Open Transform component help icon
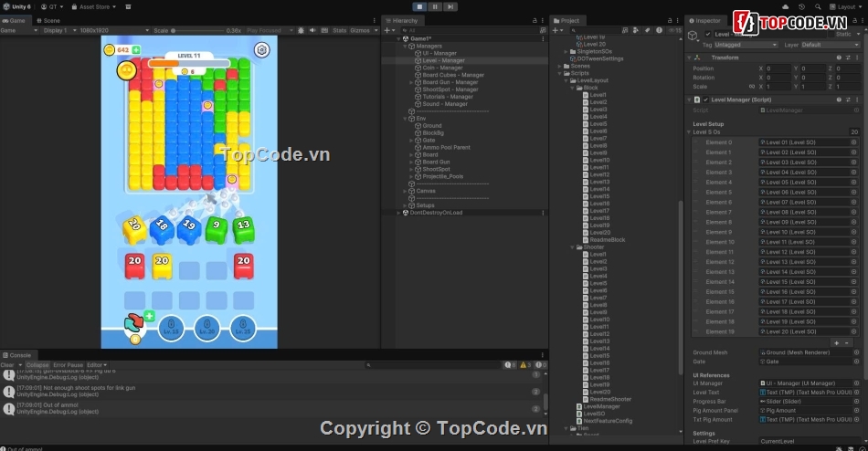 point(839,58)
